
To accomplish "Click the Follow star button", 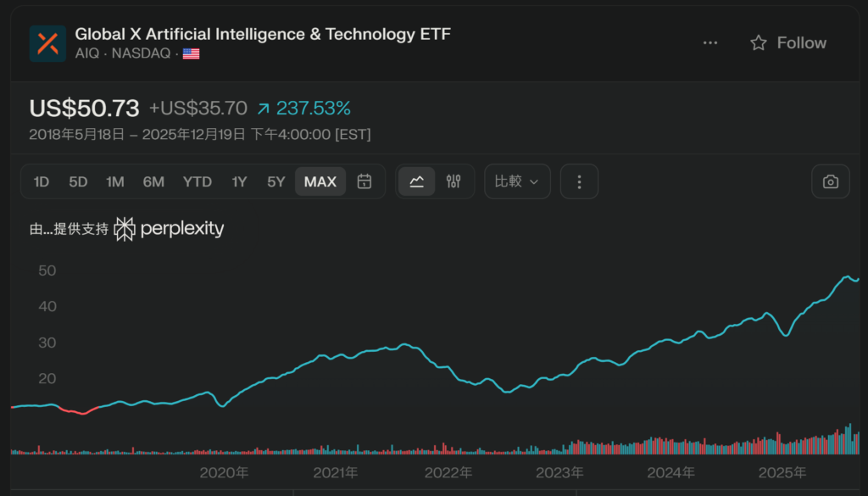I will [788, 43].
